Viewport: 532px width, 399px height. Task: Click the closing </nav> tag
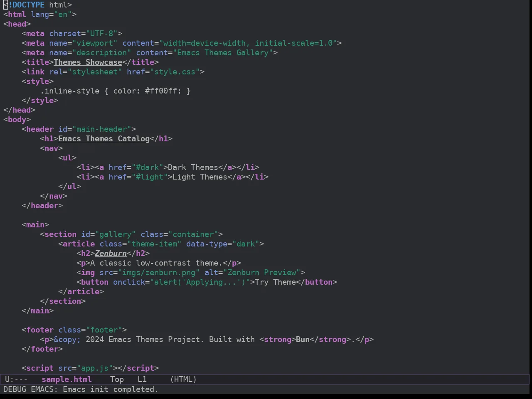click(54, 196)
